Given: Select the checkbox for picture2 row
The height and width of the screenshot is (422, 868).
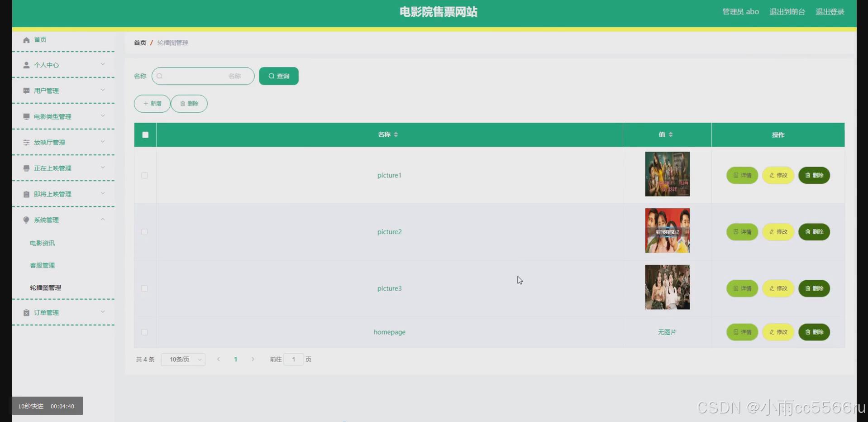Looking at the screenshot, I should [x=145, y=232].
